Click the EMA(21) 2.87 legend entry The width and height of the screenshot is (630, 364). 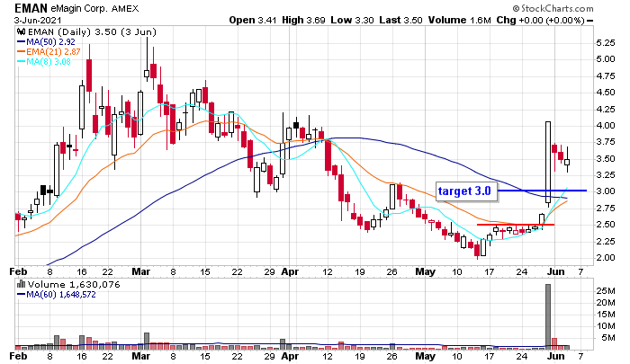49,52
